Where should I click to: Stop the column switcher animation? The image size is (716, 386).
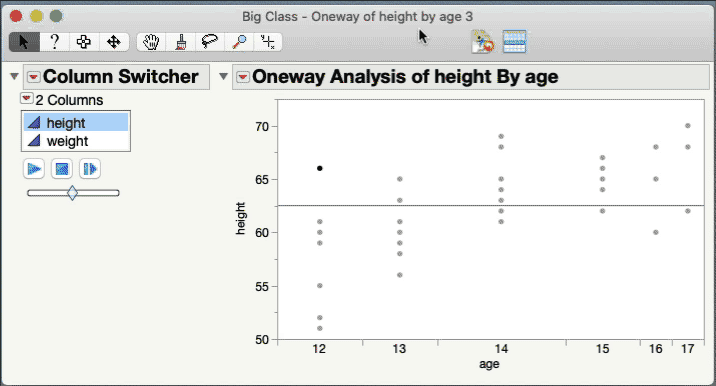coord(62,169)
